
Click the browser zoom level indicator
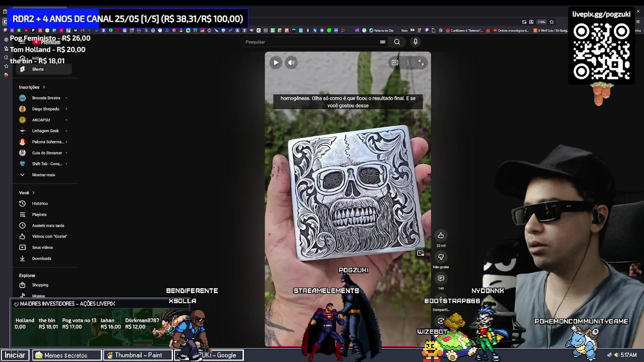tap(541, 22)
